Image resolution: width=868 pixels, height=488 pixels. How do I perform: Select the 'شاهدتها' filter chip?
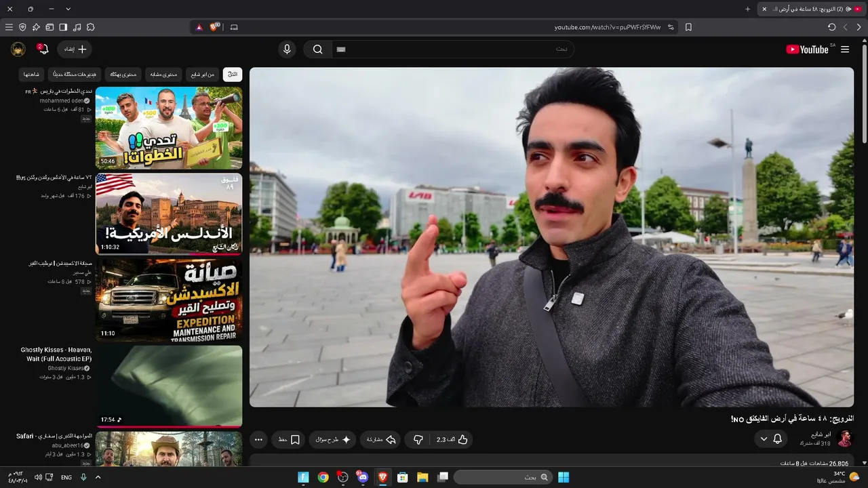(31, 74)
